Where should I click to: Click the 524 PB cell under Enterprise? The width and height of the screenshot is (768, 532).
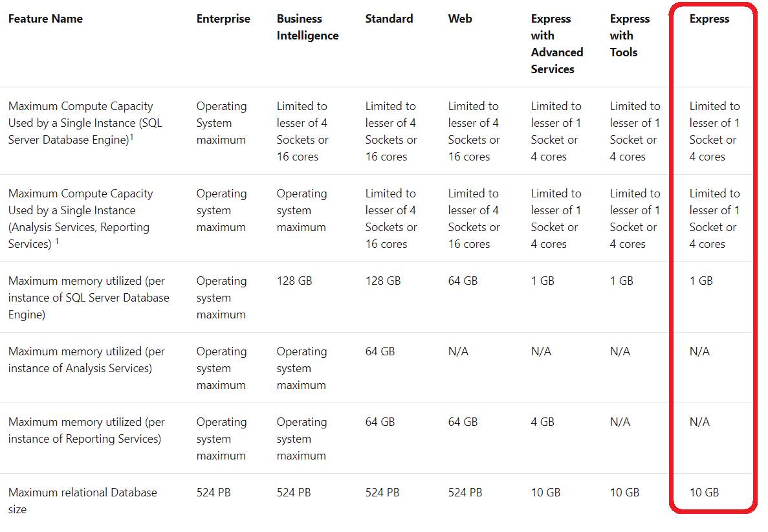tap(214, 493)
